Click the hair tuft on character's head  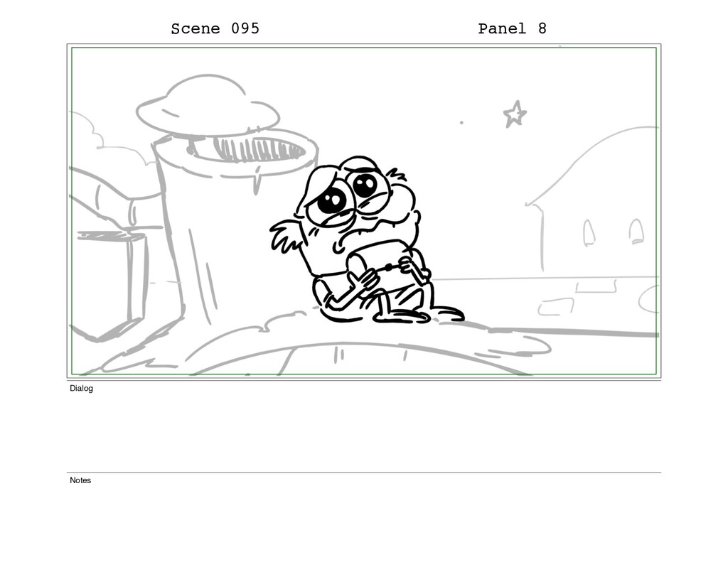point(397,175)
